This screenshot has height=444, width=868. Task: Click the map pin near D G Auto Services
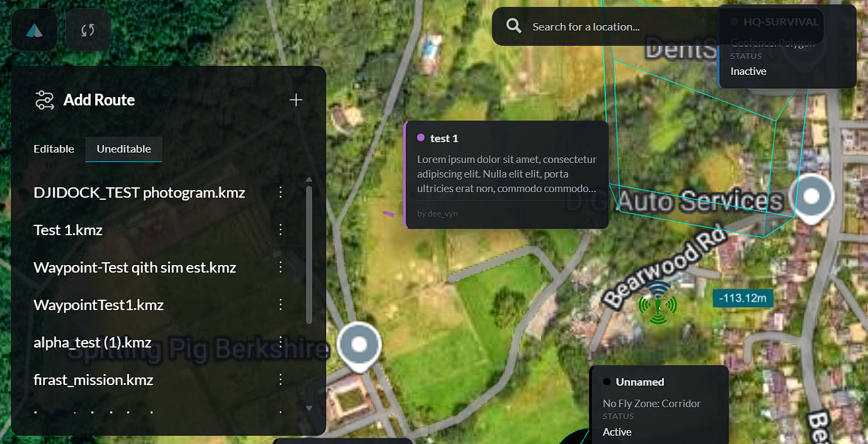[811, 199]
